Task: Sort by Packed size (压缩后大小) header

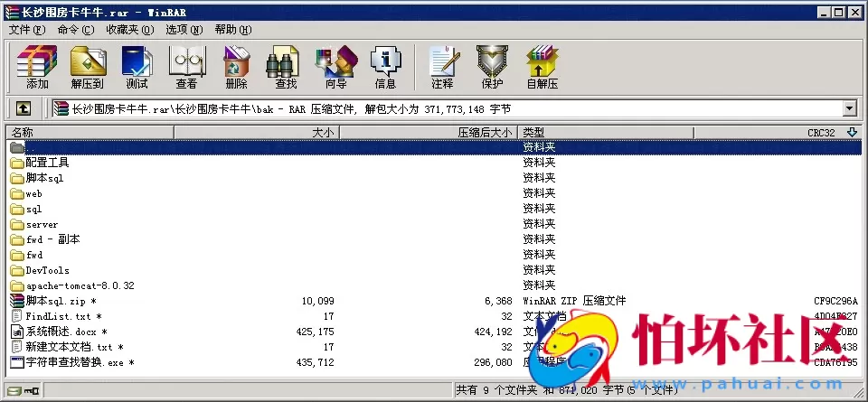Action: click(x=429, y=133)
